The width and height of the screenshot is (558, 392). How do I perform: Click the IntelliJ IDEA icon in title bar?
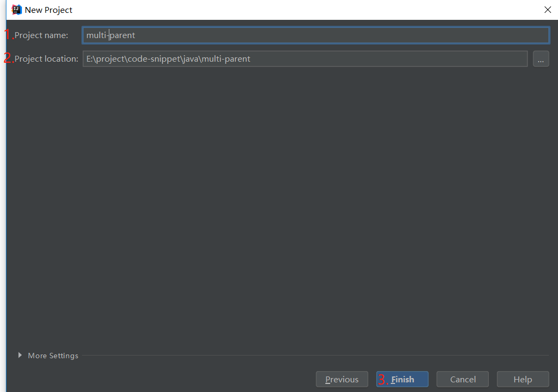[17, 10]
